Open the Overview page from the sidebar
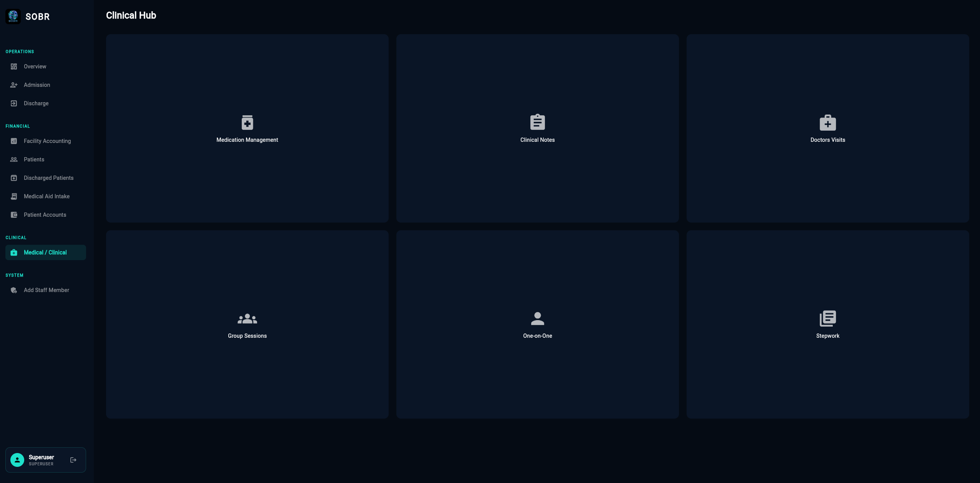The width and height of the screenshot is (980, 483). coord(46,66)
